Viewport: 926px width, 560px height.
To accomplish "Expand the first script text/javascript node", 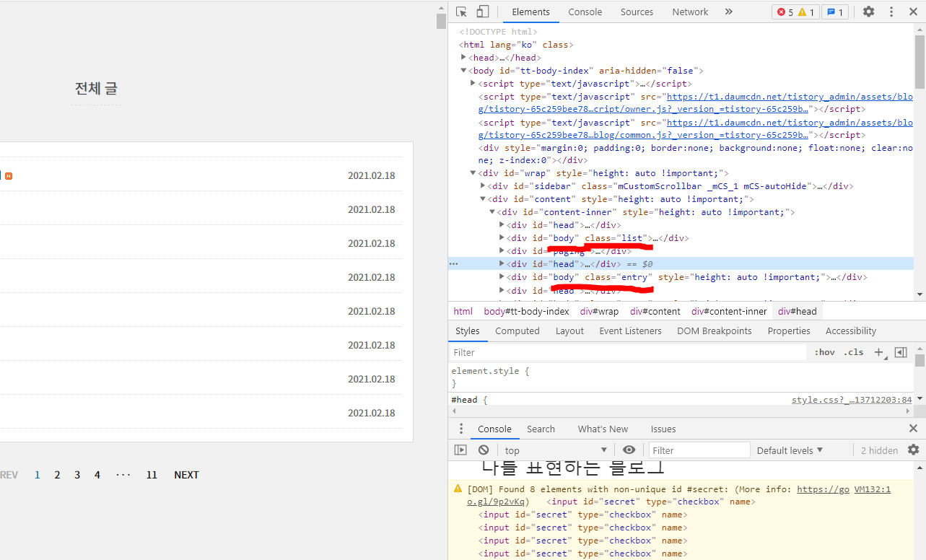I will (473, 84).
